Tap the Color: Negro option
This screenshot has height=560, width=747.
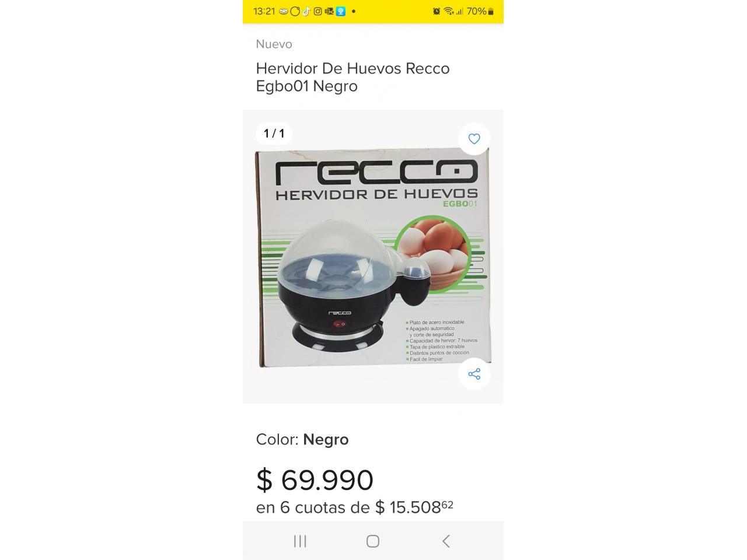(x=302, y=439)
